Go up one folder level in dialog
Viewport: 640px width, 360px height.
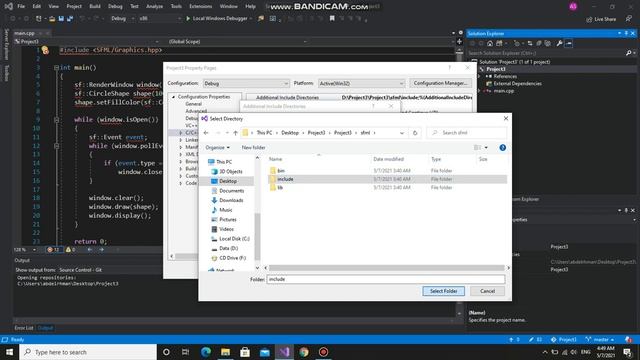[x=235, y=133]
